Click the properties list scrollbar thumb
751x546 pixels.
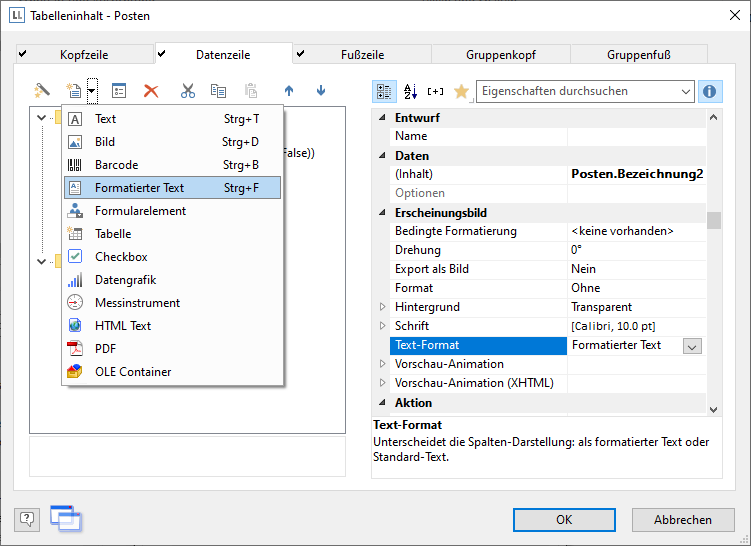click(x=713, y=220)
